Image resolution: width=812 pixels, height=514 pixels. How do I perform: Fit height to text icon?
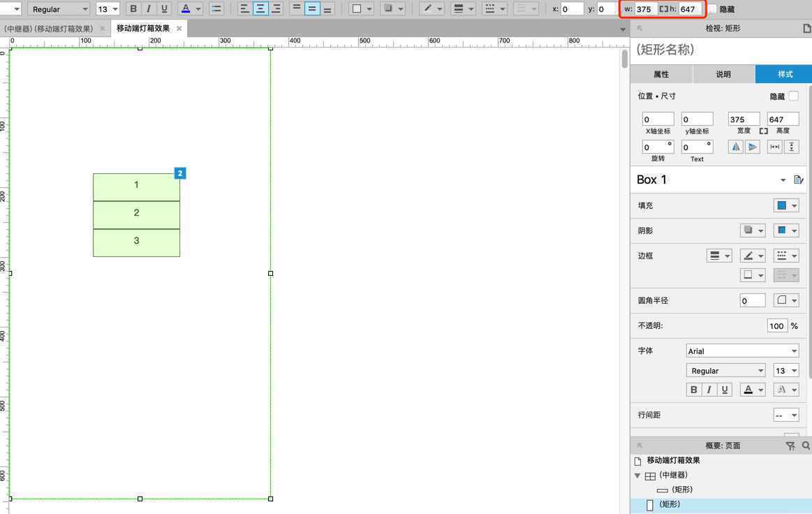click(x=791, y=147)
